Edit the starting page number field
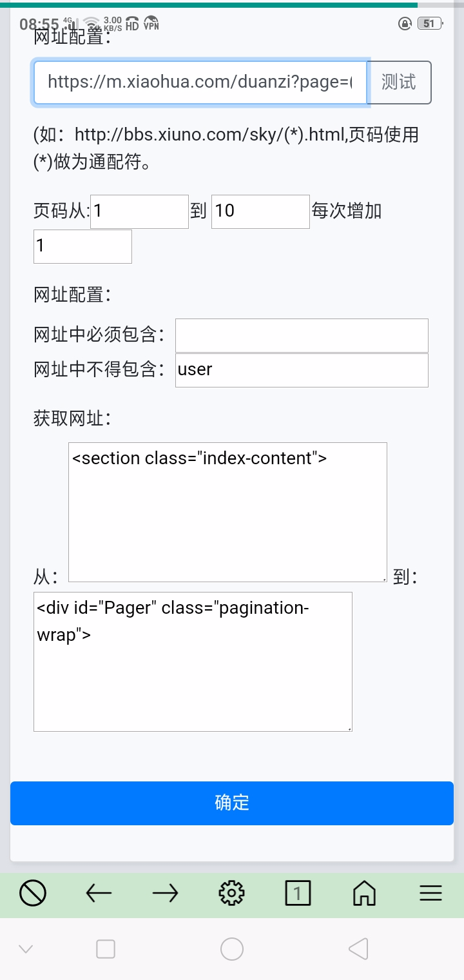The width and height of the screenshot is (464, 980). pyautogui.click(x=139, y=211)
